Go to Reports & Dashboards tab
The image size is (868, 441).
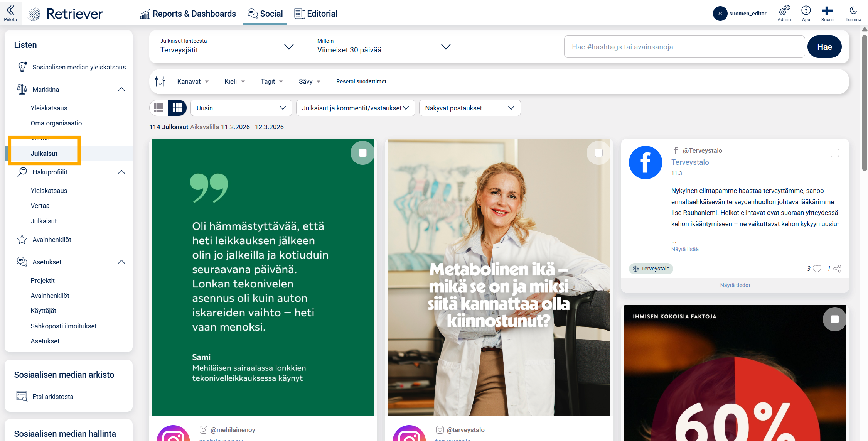pyautogui.click(x=188, y=14)
